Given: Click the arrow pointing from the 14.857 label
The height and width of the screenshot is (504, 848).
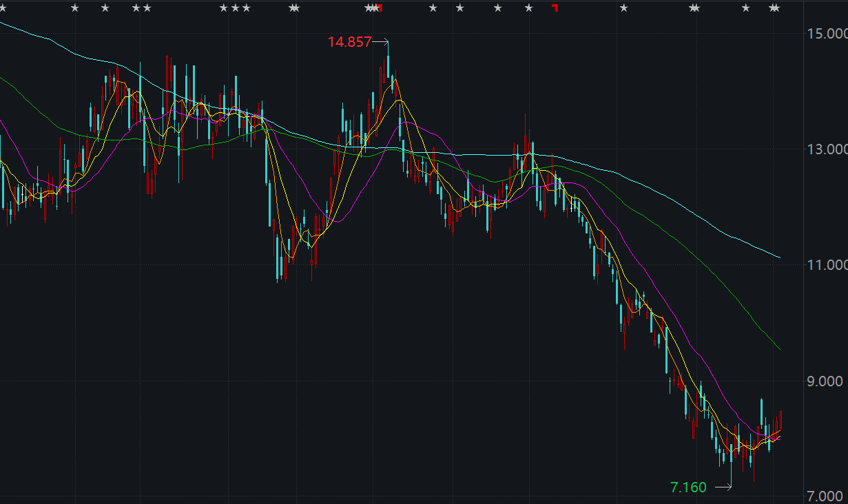Looking at the screenshot, I should [381, 42].
